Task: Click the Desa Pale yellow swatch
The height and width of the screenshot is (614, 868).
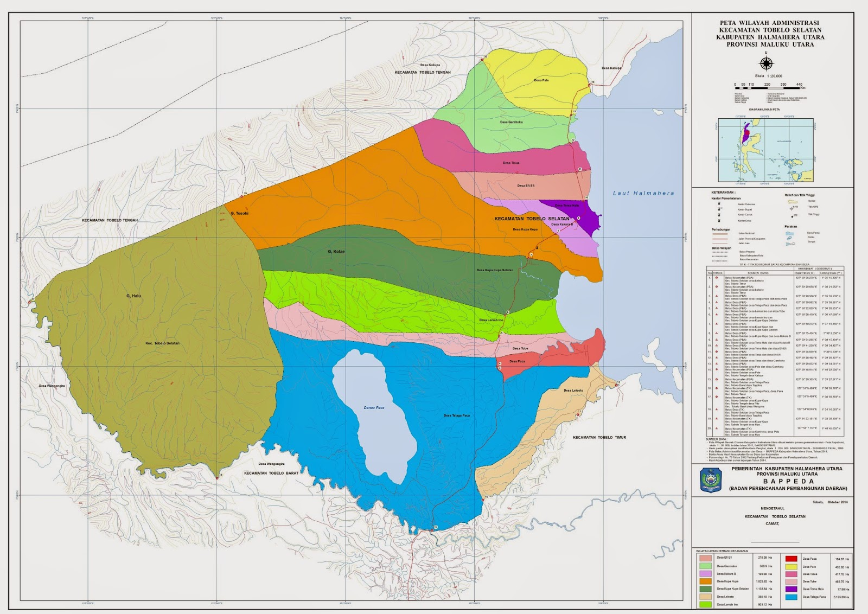Action: tap(792, 567)
